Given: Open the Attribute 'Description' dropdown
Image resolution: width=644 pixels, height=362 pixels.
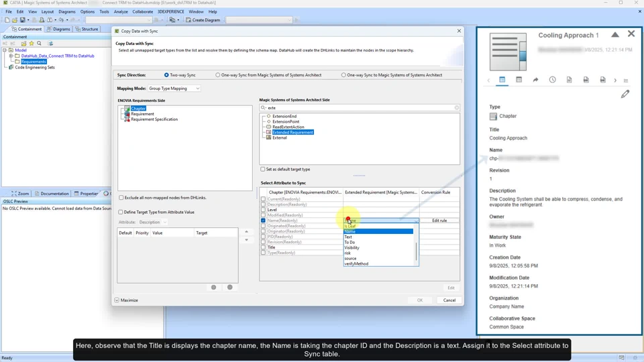Looking at the screenshot, I should pyautogui.click(x=152, y=222).
